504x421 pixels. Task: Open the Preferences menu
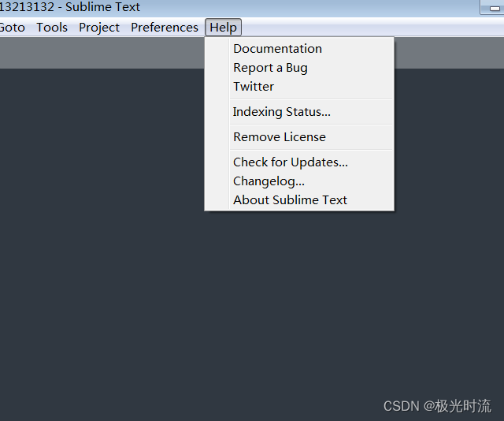coord(165,28)
